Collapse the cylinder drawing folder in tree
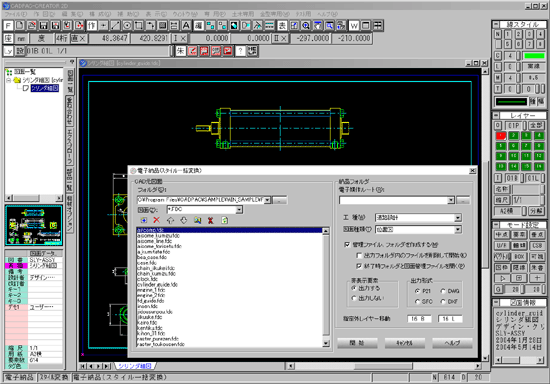550x384 pixels. [9, 80]
